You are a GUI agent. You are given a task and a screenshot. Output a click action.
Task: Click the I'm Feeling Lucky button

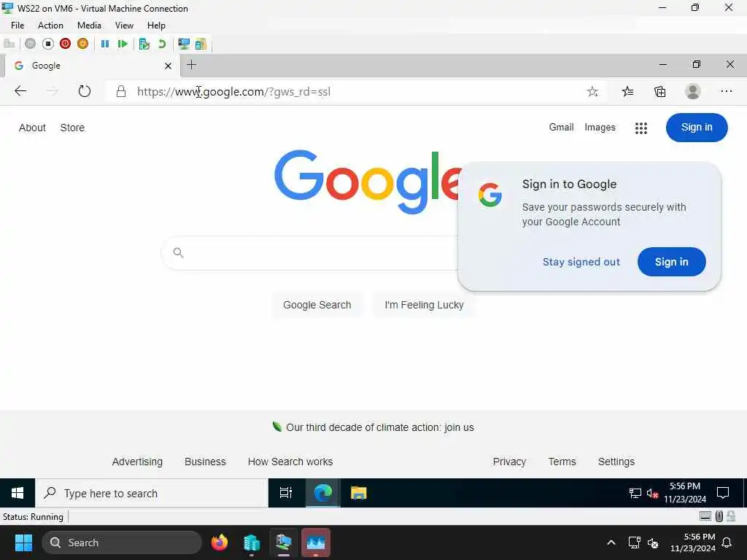[x=424, y=305]
